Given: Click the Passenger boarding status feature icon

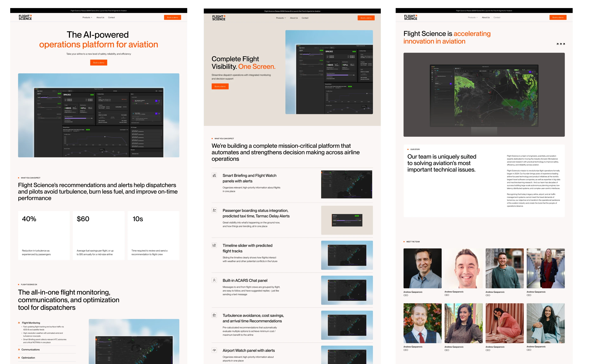Looking at the screenshot, I should click(214, 210).
